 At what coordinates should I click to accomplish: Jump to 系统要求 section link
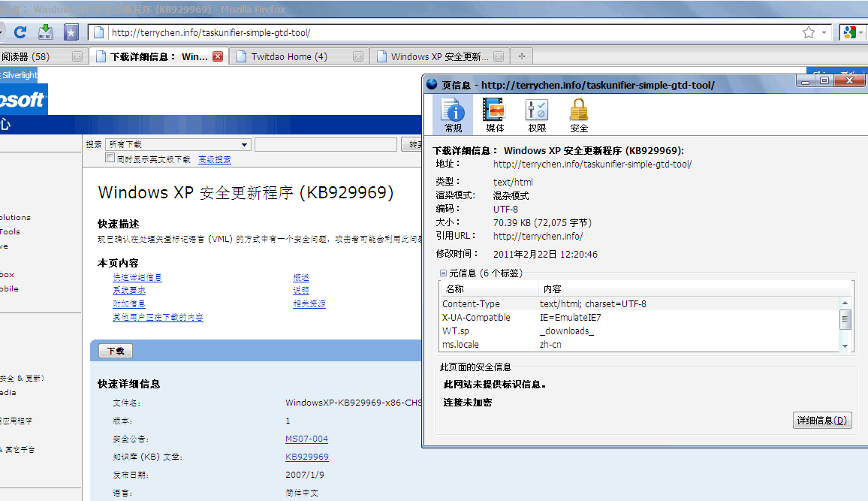[x=129, y=290]
